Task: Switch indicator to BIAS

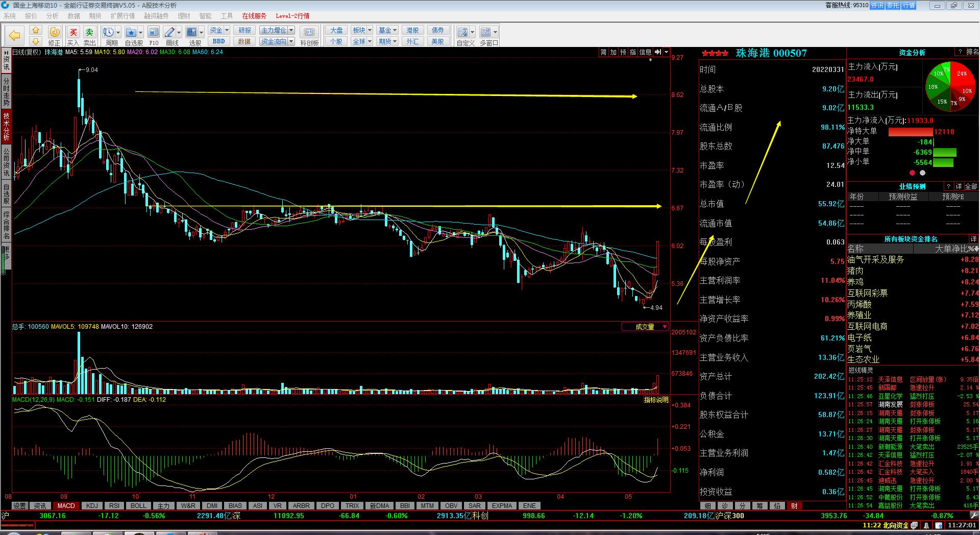Action: [235, 506]
